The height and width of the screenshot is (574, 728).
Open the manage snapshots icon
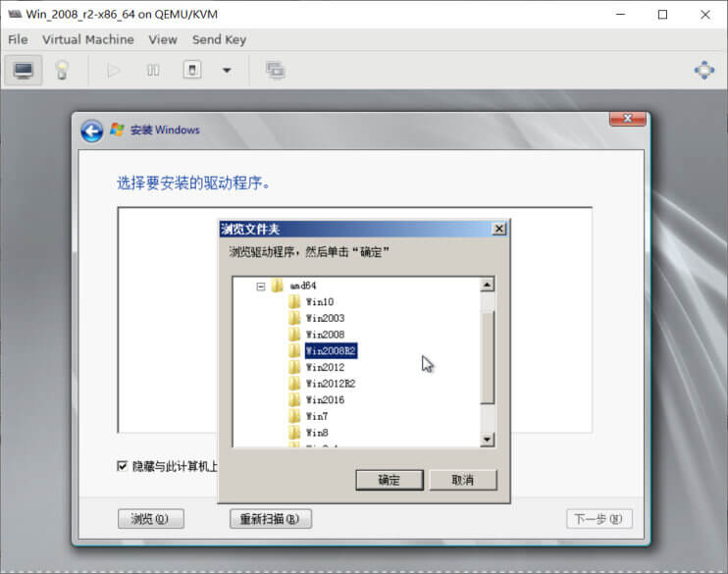(x=276, y=70)
